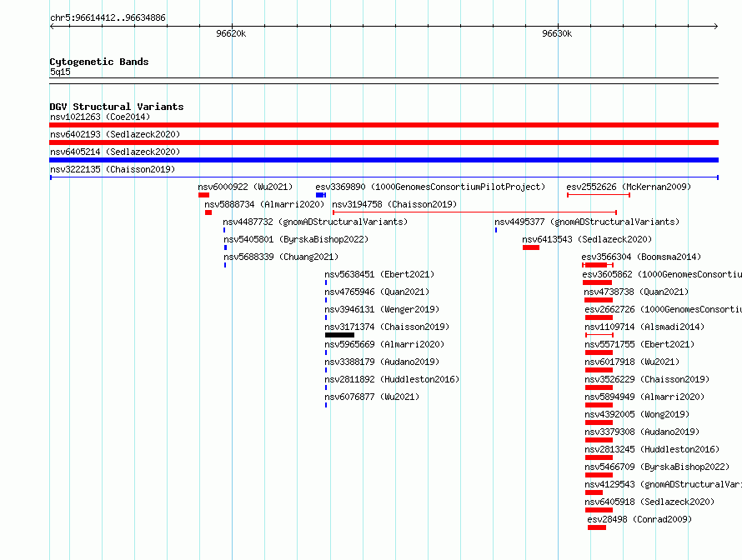Open nsv6413543 (Sedlazeck2020) label
Image resolution: width=742 pixels, height=560 pixels.
point(587,239)
